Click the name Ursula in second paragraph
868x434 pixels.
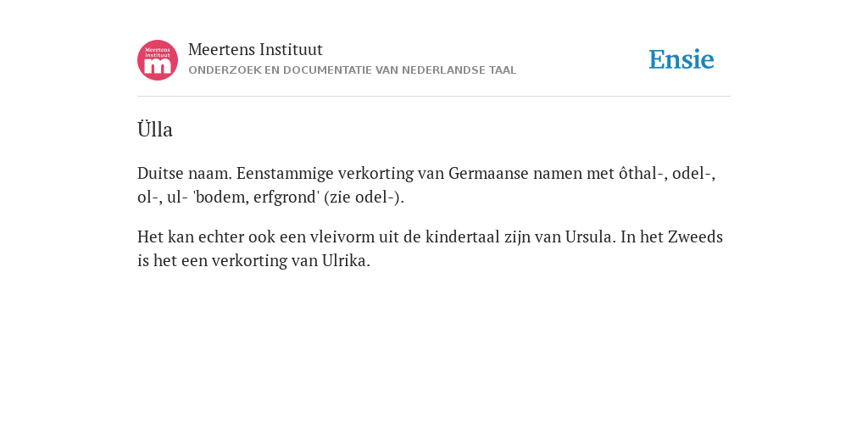pos(590,237)
